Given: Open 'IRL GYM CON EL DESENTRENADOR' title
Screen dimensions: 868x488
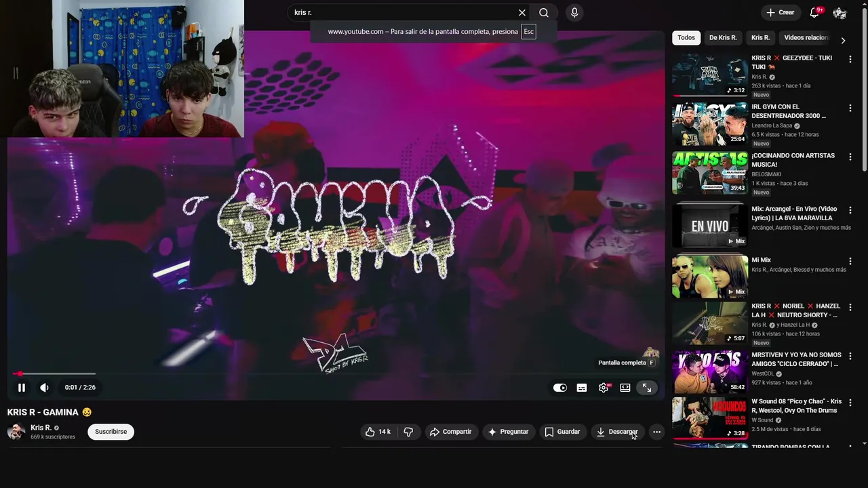Looking at the screenshot, I should click(789, 111).
